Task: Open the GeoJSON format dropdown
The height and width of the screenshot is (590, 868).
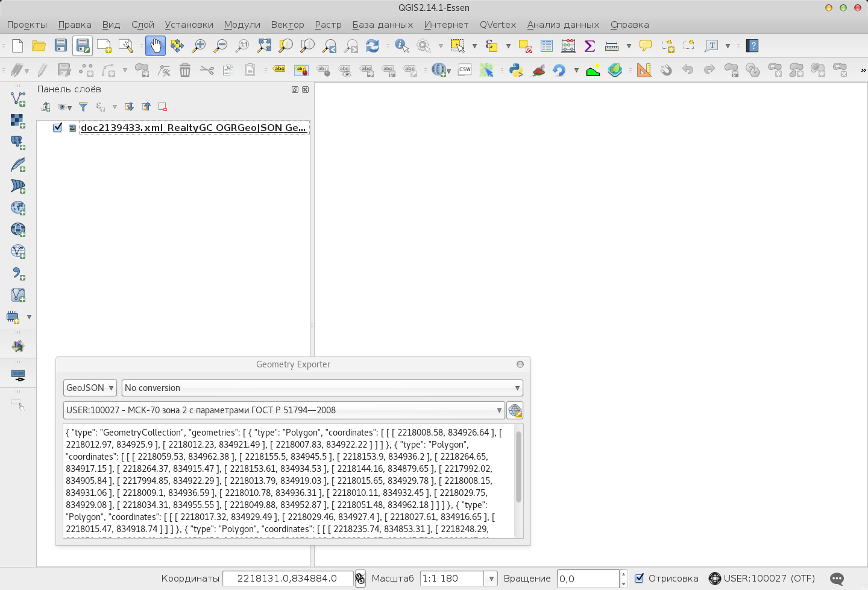Action: tap(89, 388)
